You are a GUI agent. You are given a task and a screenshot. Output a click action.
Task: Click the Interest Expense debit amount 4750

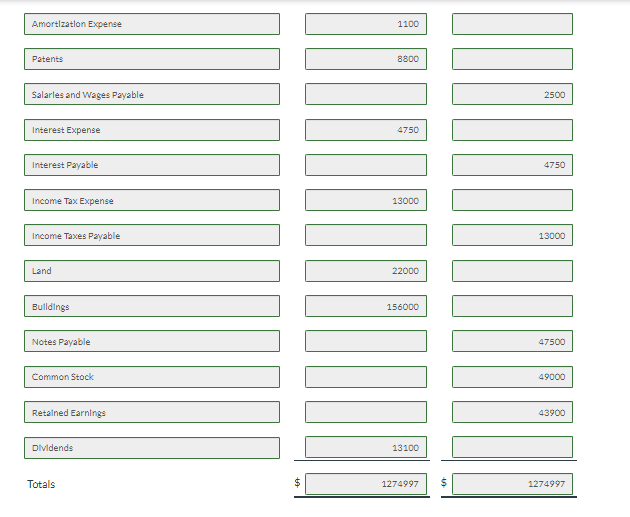366,130
